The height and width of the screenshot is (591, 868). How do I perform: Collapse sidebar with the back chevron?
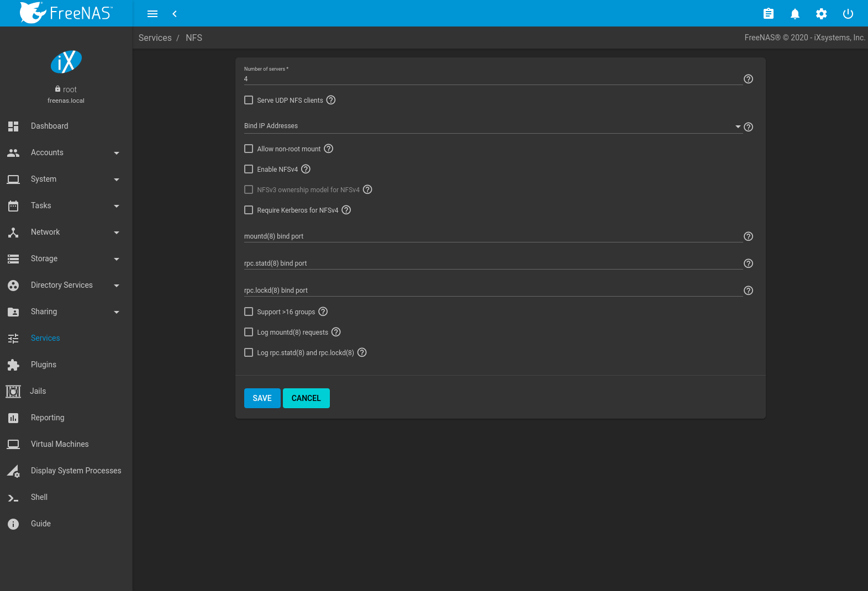click(175, 14)
